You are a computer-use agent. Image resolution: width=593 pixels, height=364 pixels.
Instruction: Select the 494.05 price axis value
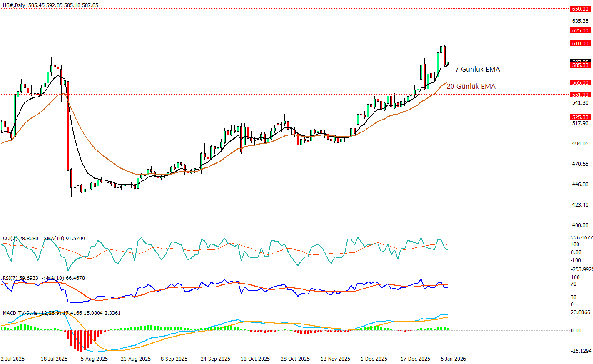click(x=580, y=143)
